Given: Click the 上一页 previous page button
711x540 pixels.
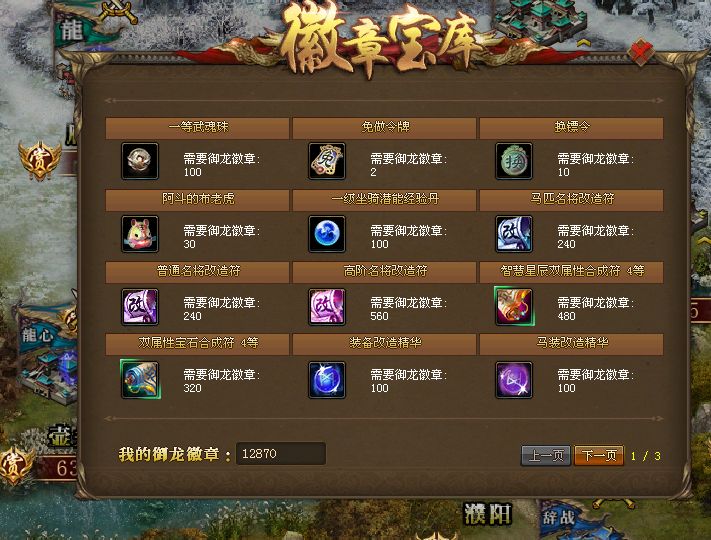Looking at the screenshot, I should coord(546,455).
